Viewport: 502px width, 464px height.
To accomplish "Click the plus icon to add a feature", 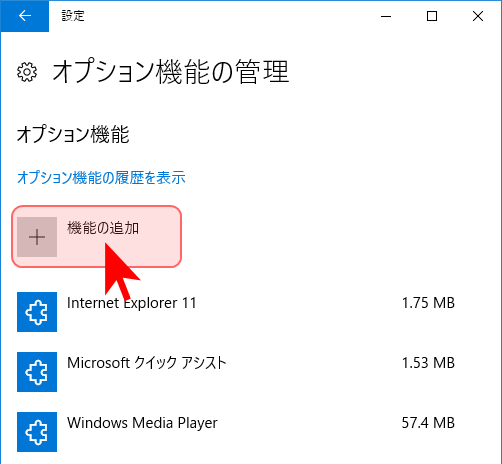I will point(37,237).
